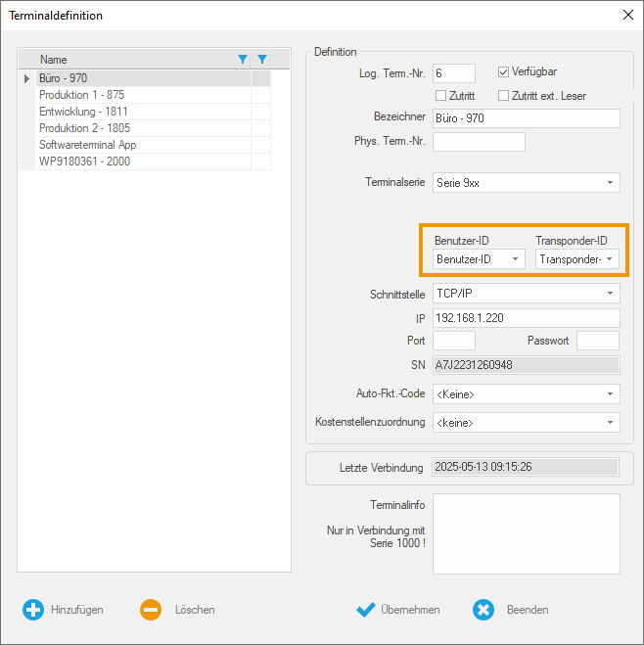Click the blue checkmark Übernehmen icon
The height and width of the screenshot is (645, 644).
point(366,610)
